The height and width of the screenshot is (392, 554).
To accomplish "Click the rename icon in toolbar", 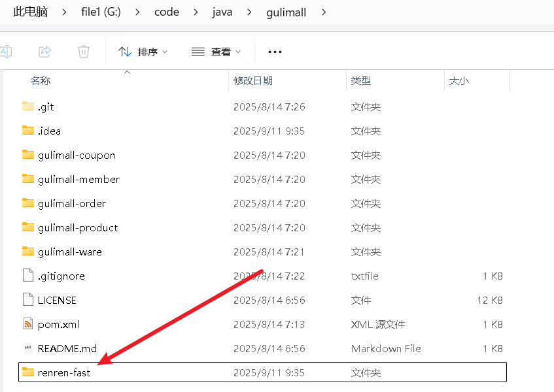I will click(6, 52).
